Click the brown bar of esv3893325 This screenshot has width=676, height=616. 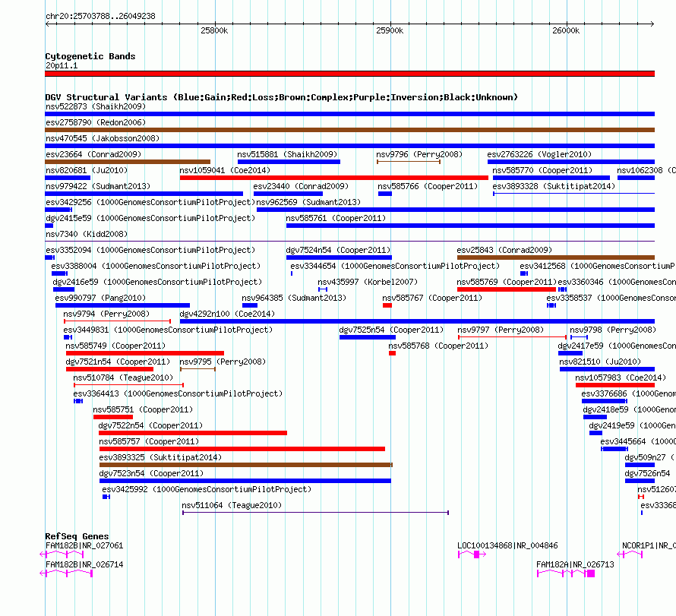tap(246, 465)
